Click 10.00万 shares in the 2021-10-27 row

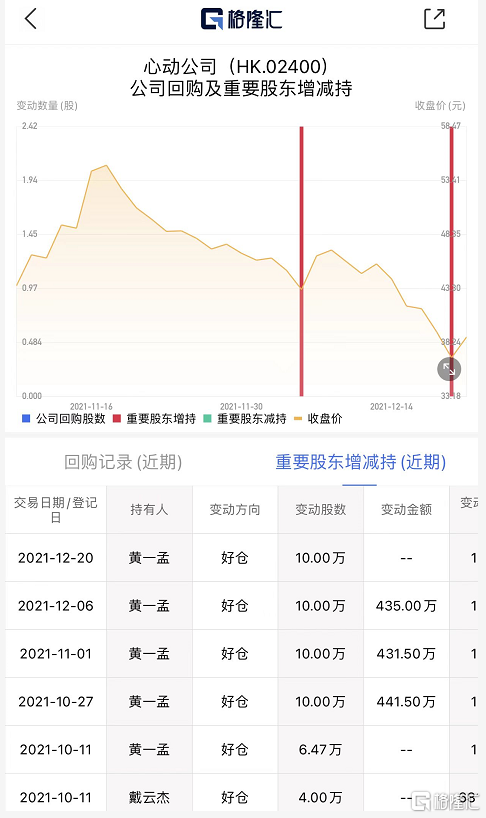(x=321, y=702)
